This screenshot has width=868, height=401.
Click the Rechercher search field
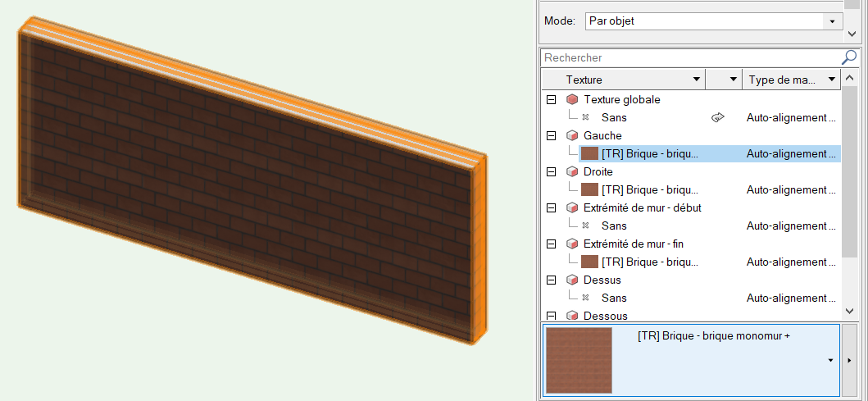click(688, 58)
